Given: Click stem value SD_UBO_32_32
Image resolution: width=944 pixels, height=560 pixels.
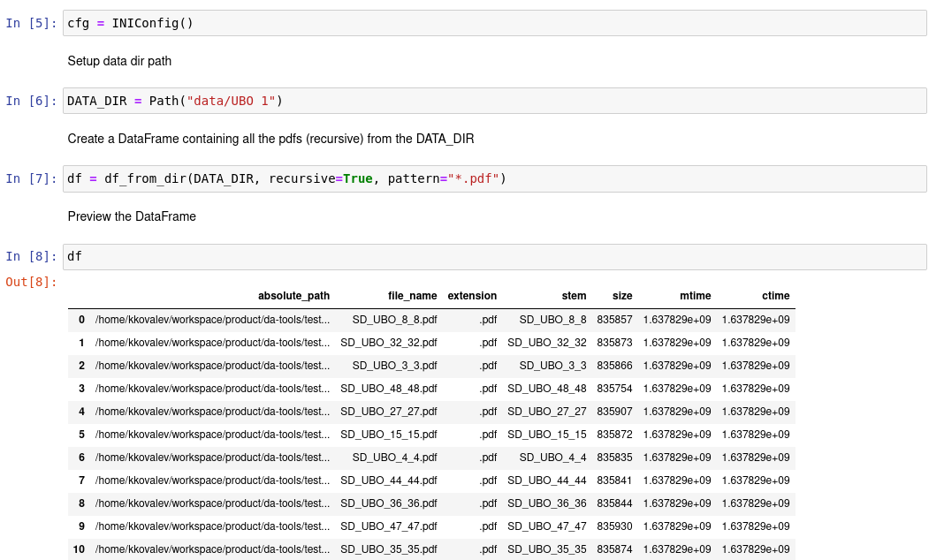Looking at the screenshot, I should click(x=546, y=343).
